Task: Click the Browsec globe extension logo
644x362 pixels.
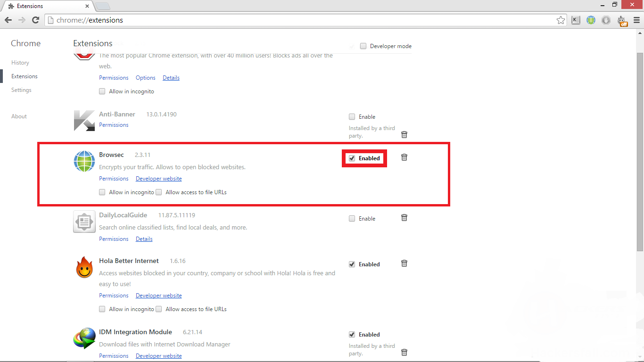Action: coord(84,161)
